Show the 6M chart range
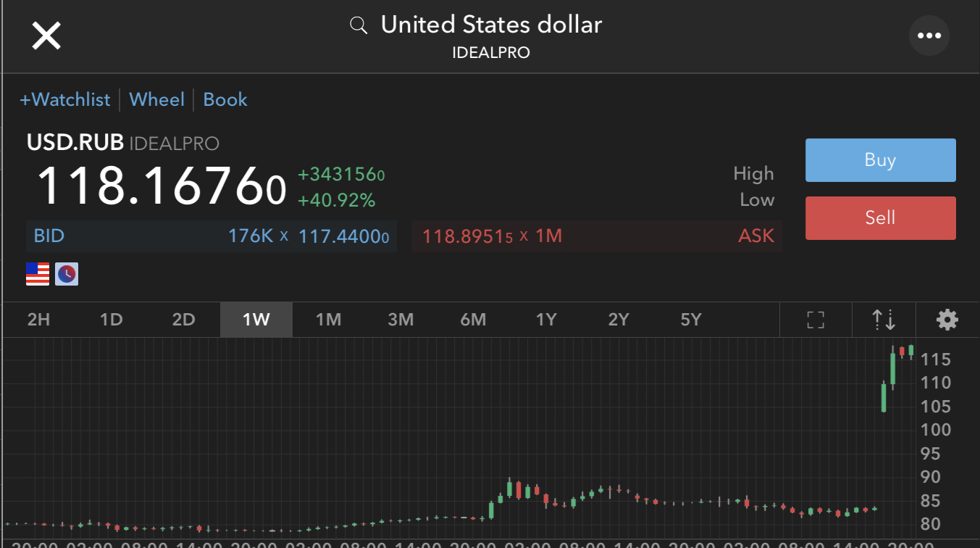This screenshot has height=548, width=980. point(473,320)
